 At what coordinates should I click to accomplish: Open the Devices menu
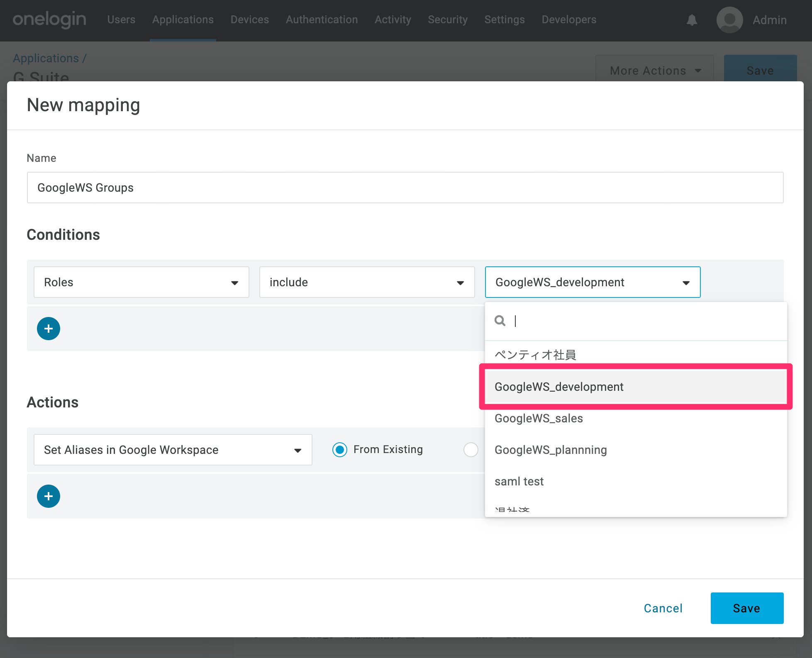click(x=250, y=19)
